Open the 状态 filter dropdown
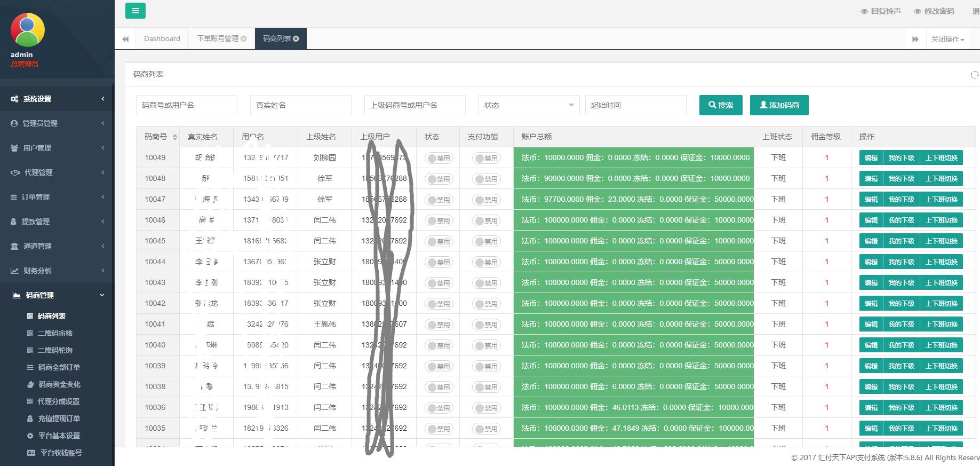This screenshot has width=980, height=466. (529, 105)
